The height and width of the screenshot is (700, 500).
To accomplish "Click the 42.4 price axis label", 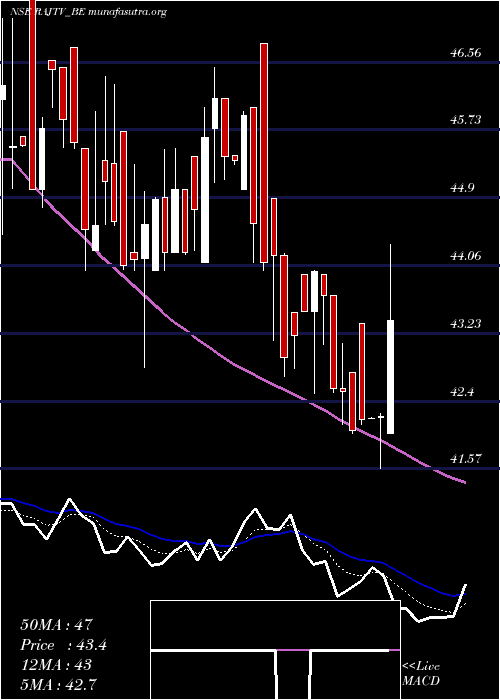I will tap(462, 392).
